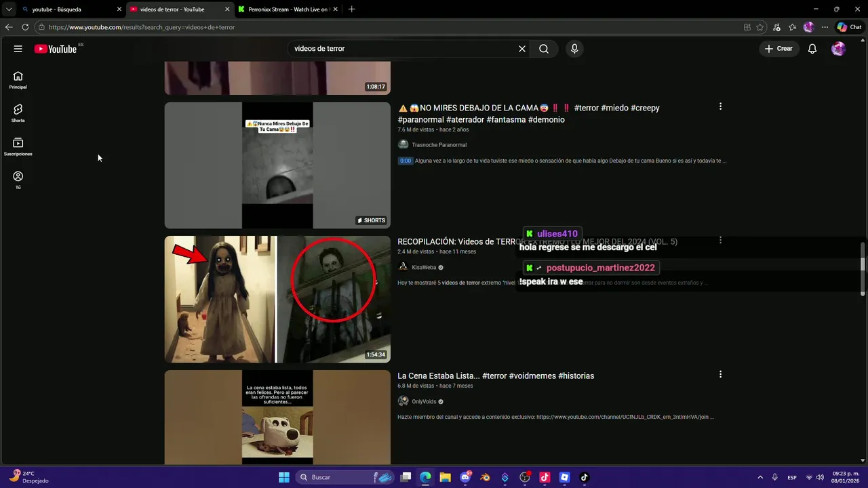Open the Edge profile avatar
The width and height of the screenshot is (868, 488).
point(808,27)
